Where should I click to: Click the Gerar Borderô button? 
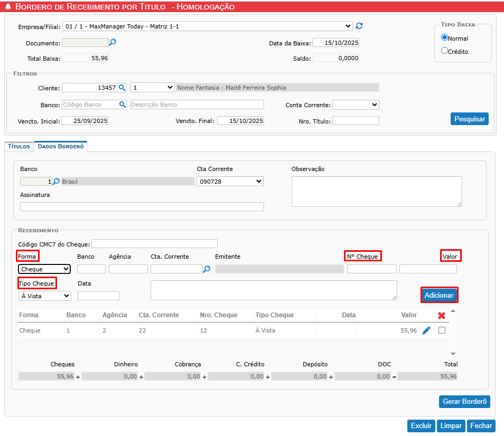point(464,402)
